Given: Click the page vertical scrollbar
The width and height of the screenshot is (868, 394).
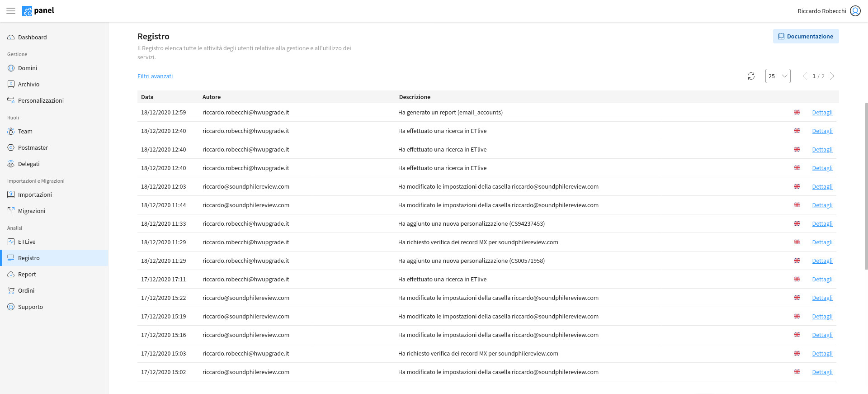Looking at the screenshot, I should tap(866, 185).
